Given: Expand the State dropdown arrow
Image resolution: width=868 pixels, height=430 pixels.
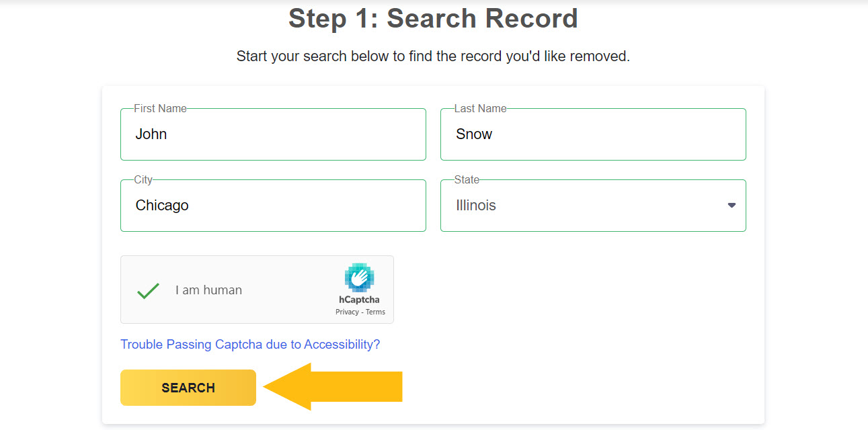Looking at the screenshot, I should tap(732, 205).
